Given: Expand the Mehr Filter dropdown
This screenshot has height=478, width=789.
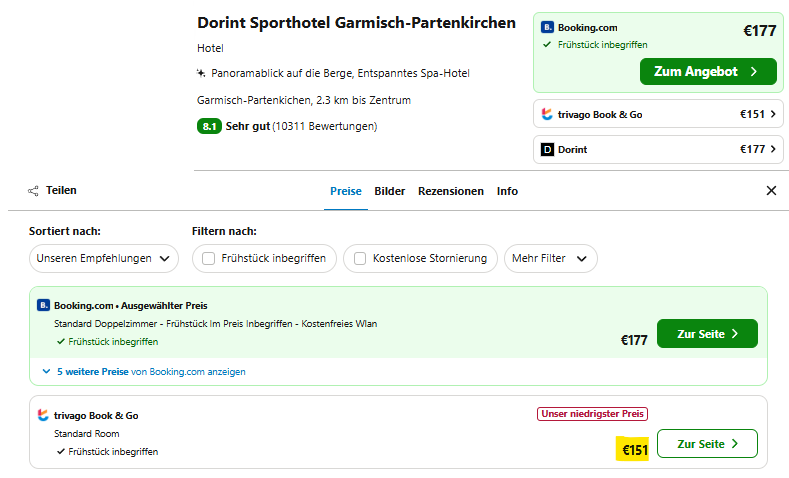Looking at the screenshot, I should tap(550, 258).
